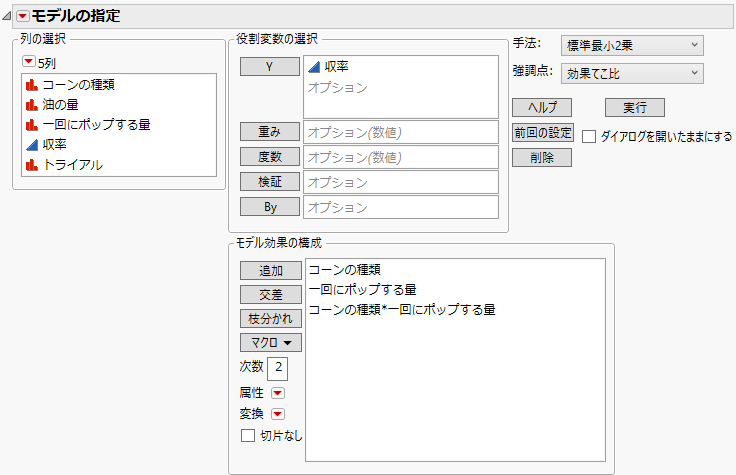Click the 実行 button to run the model
The image size is (736, 475).
635,107
